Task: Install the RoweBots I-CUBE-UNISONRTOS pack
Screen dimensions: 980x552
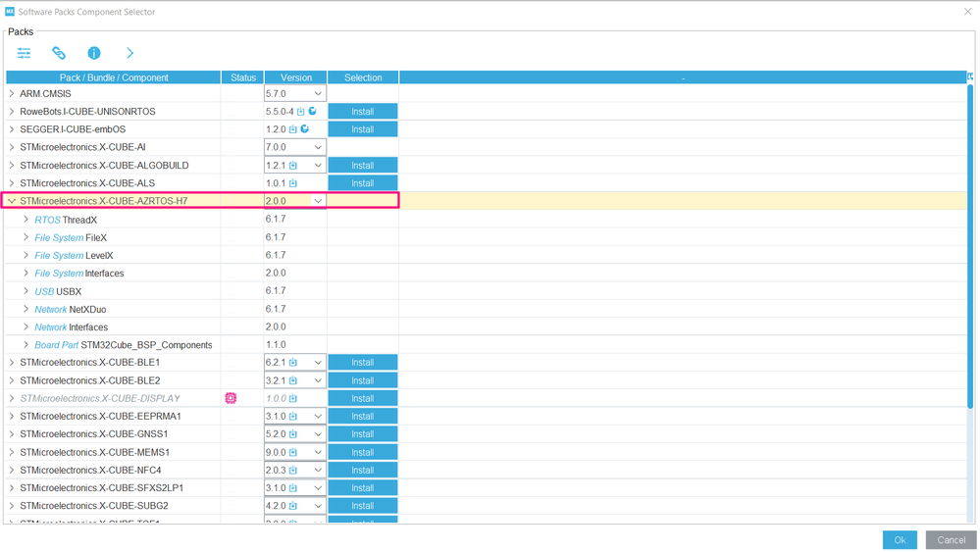Action: pos(363,111)
